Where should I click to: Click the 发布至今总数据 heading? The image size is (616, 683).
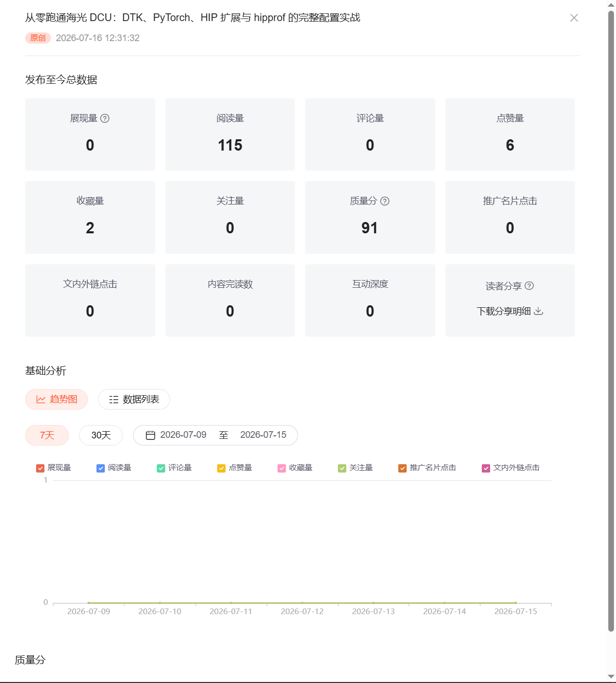coord(61,80)
